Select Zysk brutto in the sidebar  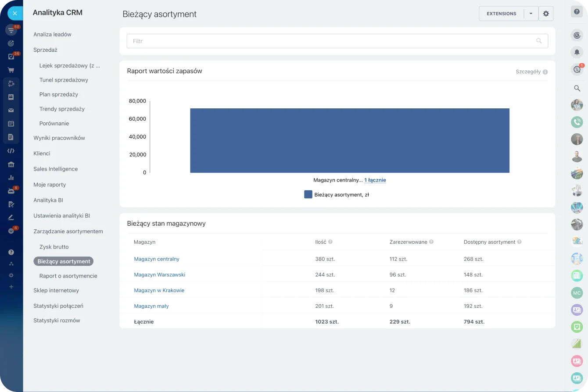point(54,247)
